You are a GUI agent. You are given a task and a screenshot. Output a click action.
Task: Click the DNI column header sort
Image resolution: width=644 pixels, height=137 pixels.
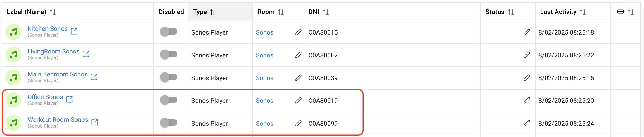(x=326, y=12)
